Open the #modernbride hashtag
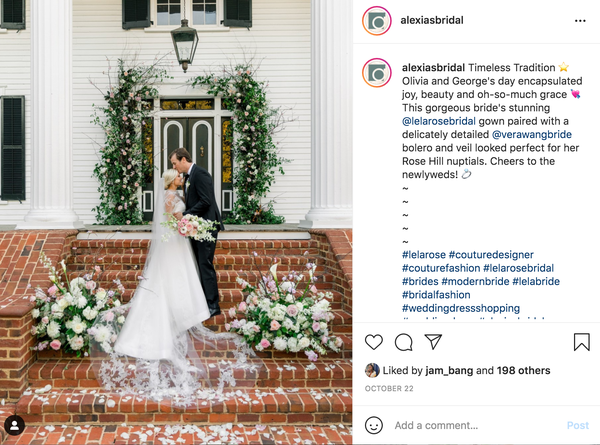Image resolution: width=600 pixels, height=445 pixels. pyautogui.click(x=475, y=282)
